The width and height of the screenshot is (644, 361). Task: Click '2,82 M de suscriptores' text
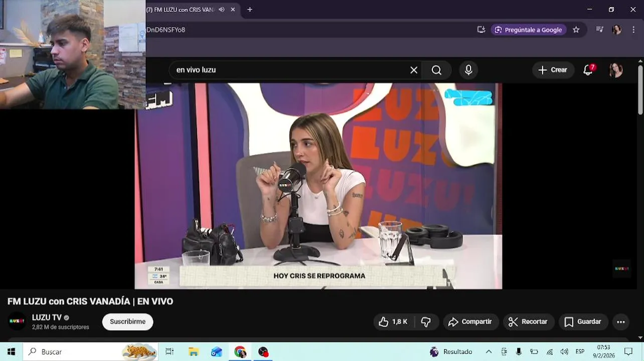pos(61,327)
